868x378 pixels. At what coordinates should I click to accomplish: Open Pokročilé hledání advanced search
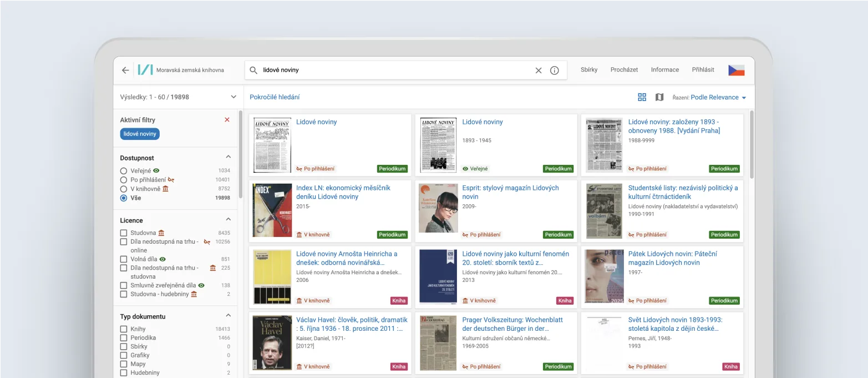275,97
